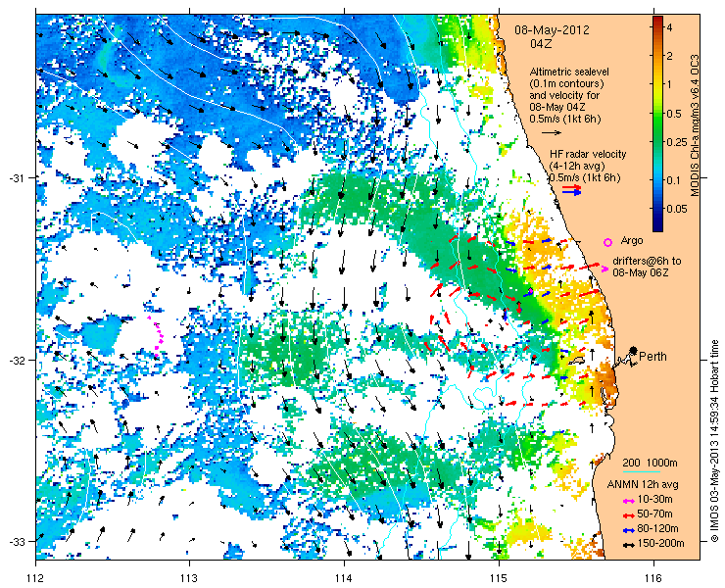Screen dimensions: 725x588
Task: Click the '08-May 06Z' drifters text
Action: tap(641, 272)
